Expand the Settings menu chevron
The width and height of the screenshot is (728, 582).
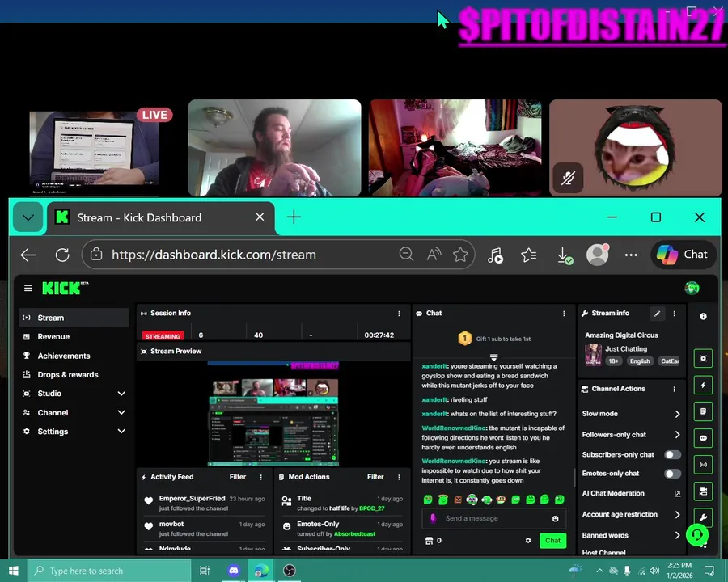(x=121, y=431)
